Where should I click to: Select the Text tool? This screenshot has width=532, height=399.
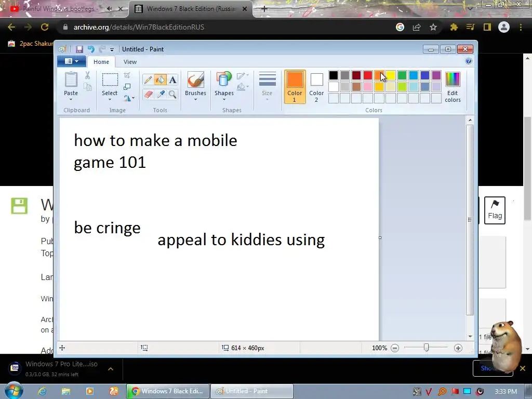(172, 79)
